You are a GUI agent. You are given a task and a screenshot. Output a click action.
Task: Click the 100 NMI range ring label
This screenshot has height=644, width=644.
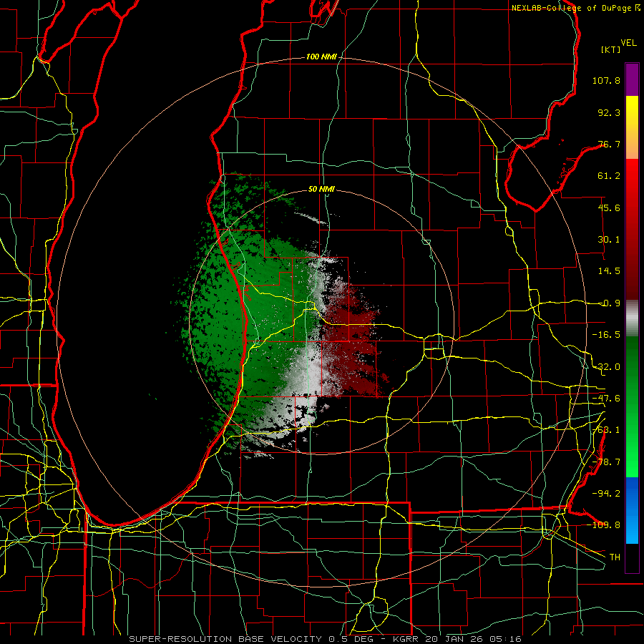click(321, 57)
